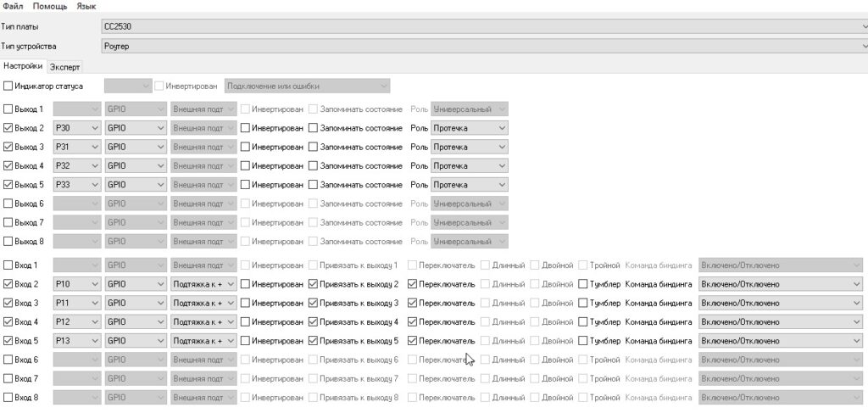Check Запоминать состояние for Выход 5

(313, 184)
